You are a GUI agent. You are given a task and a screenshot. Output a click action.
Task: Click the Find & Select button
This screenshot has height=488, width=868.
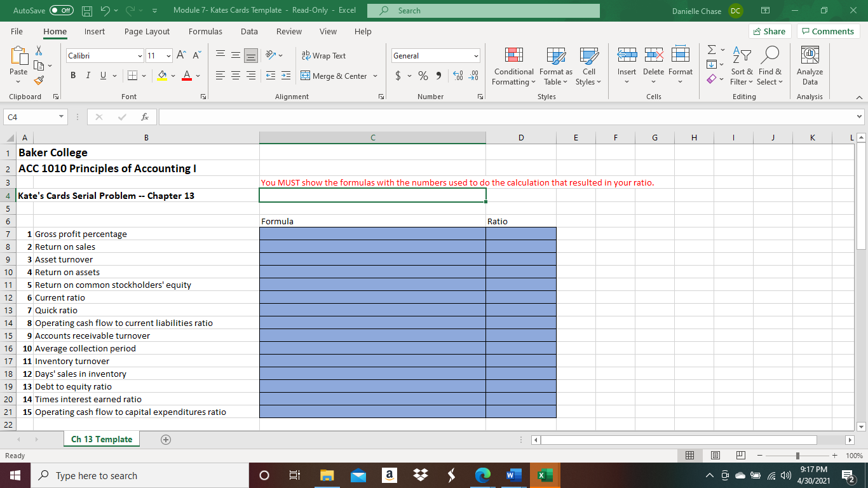[770, 65]
